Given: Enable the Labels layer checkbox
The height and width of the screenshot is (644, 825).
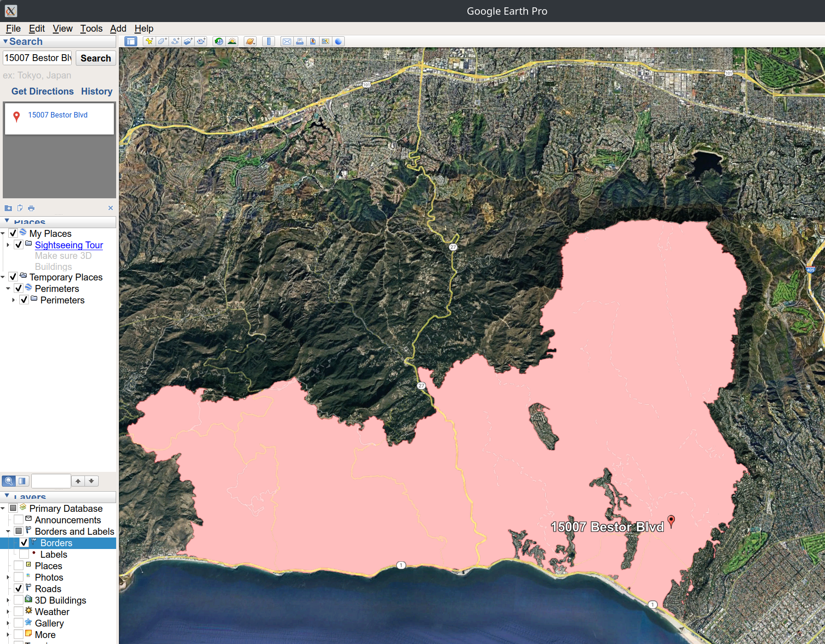Looking at the screenshot, I should tap(24, 554).
